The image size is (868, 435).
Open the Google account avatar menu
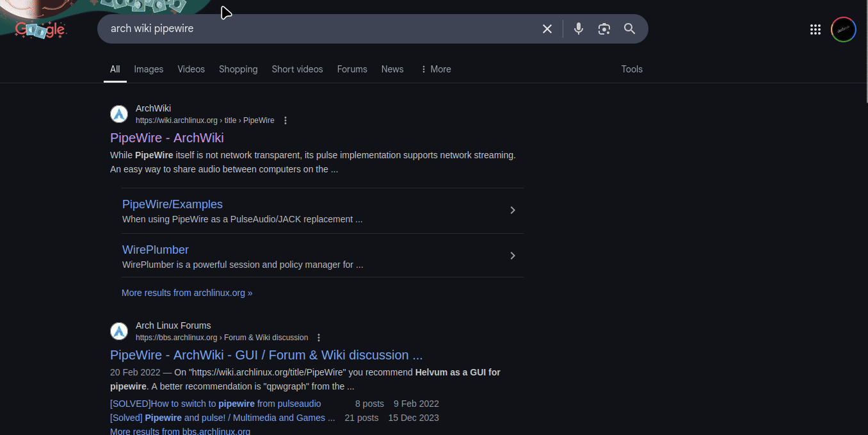[x=844, y=29]
